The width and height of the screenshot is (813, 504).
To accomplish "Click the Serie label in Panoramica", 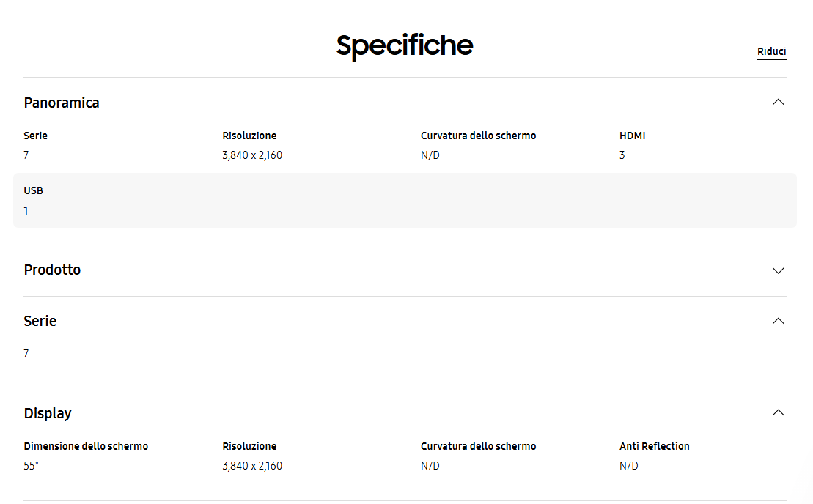I will click(x=35, y=136).
